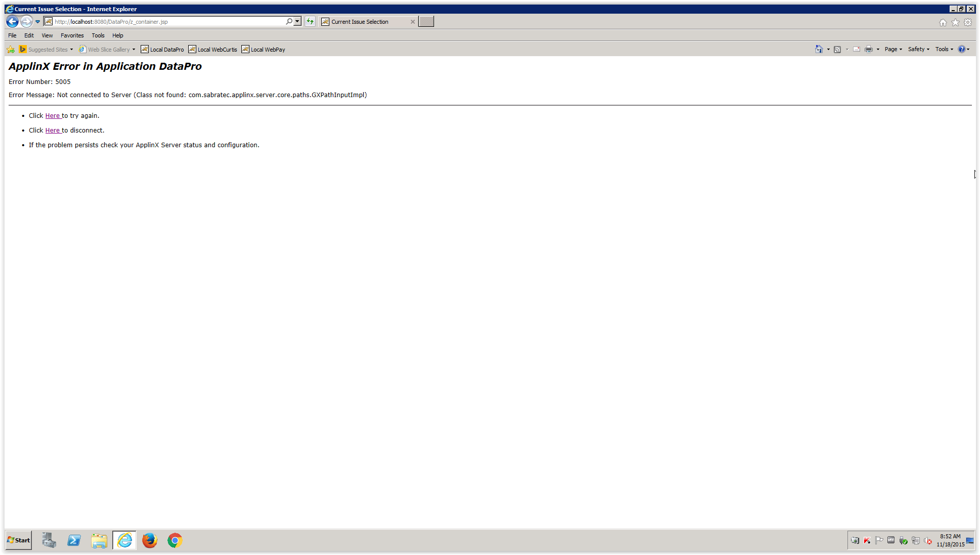980x555 pixels.
Task: Switch to Internet Explorer taskbar button
Action: click(124, 540)
